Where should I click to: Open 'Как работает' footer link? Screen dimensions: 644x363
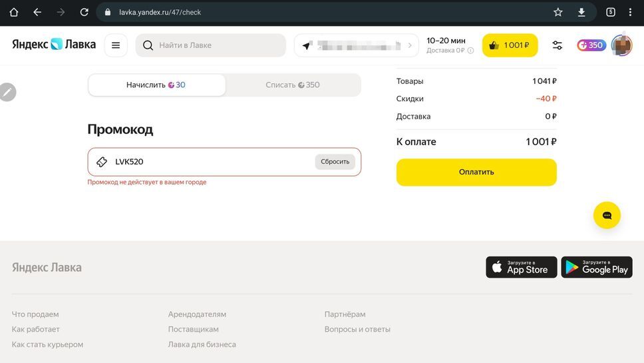pyautogui.click(x=36, y=329)
